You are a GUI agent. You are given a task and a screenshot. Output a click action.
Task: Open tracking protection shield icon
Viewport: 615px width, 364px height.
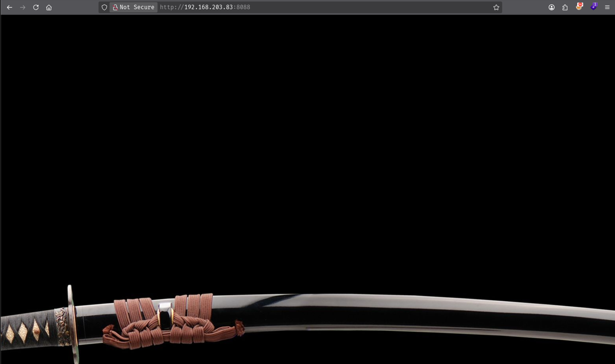pos(104,7)
